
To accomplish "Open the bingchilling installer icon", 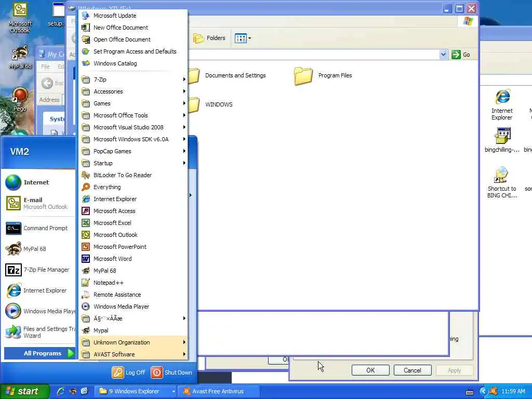I will [502, 140].
